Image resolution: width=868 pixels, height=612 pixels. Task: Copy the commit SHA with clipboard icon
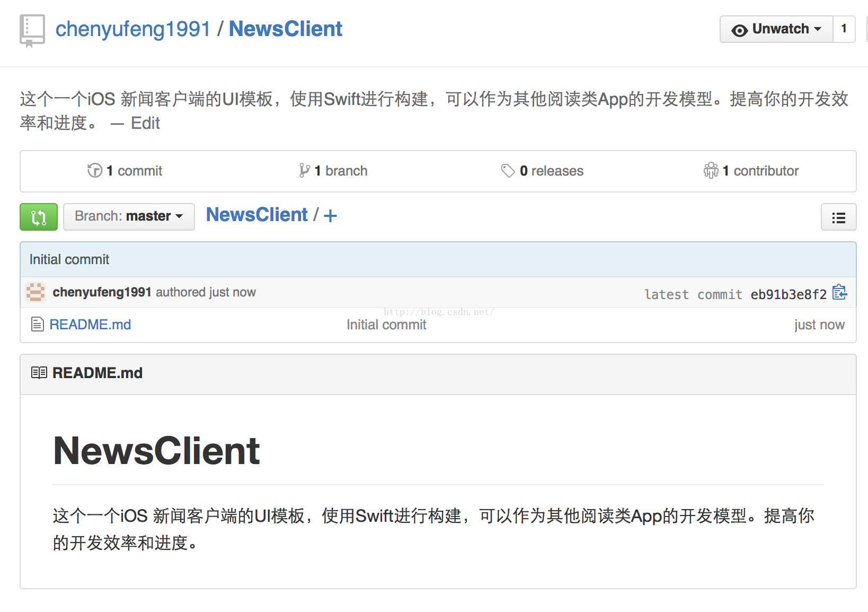coord(839,292)
